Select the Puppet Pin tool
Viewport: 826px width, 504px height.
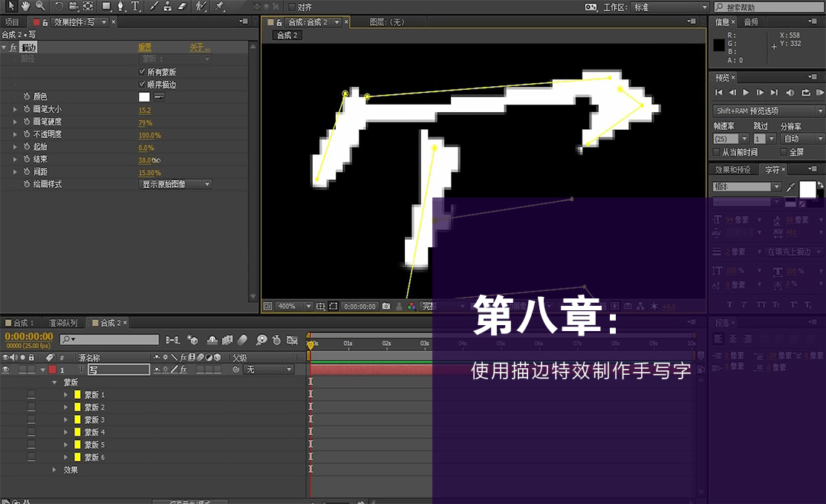pos(219,7)
